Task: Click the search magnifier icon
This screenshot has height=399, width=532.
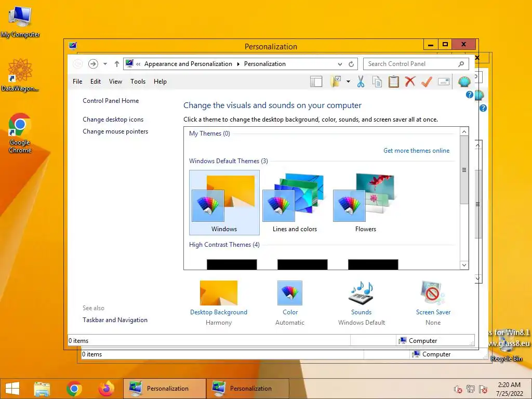Action: (461, 64)
